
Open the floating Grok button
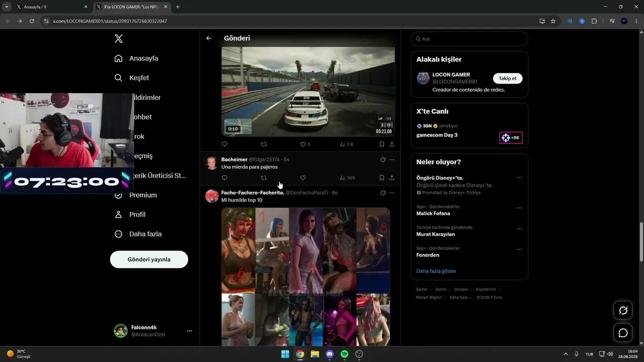[623, 310]
